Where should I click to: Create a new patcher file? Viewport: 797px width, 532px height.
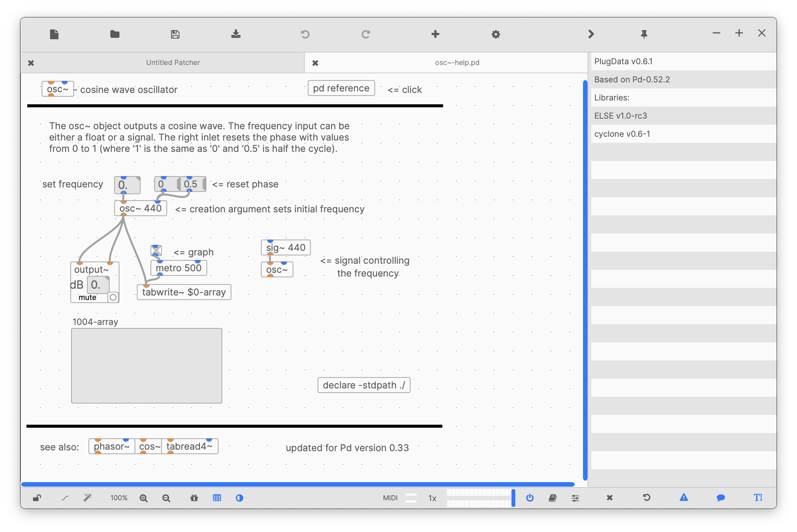tap(54, 34)
